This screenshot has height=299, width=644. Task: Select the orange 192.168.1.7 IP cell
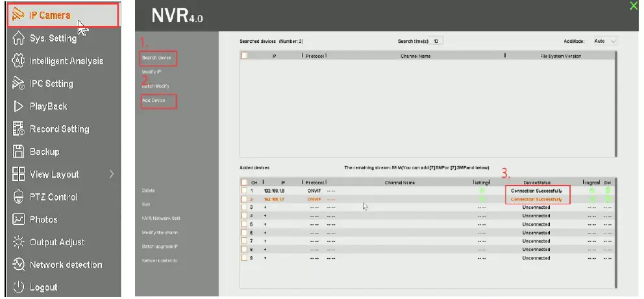[x=275, y=199]
